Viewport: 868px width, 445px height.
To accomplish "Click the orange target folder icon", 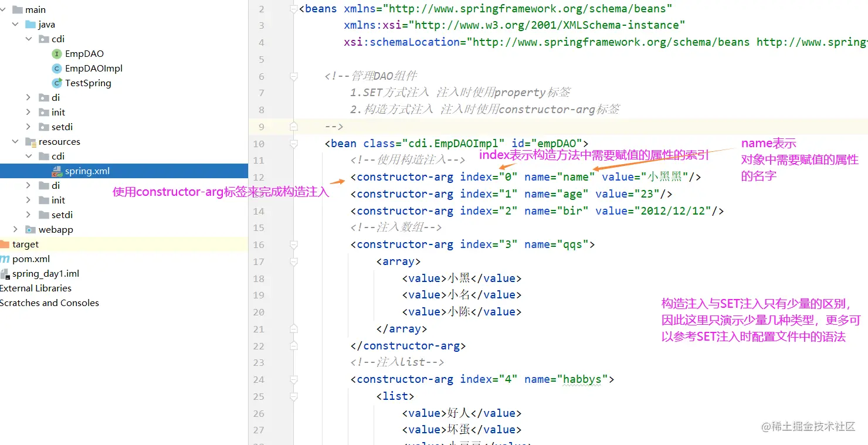I will pyautogui.click(x=5, y=244).
